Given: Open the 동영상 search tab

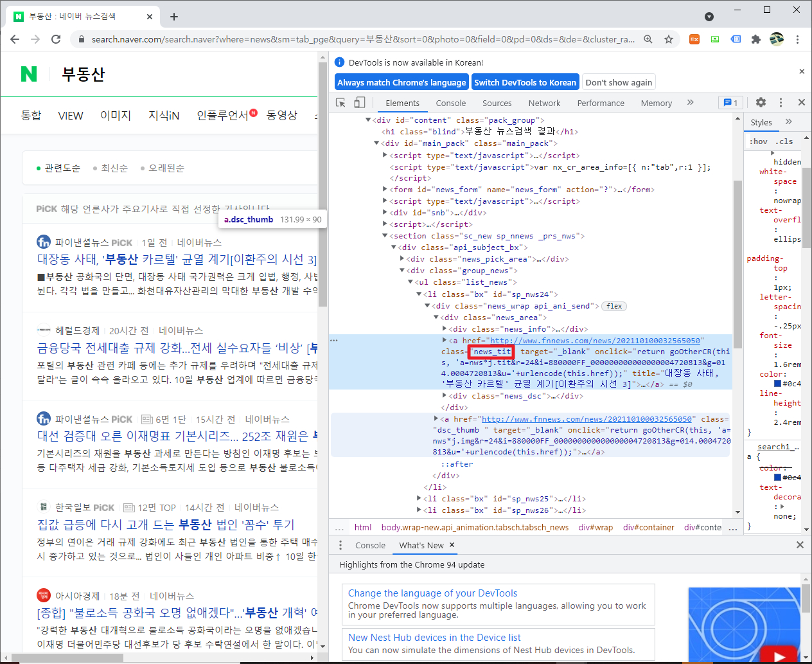Looking at the screenshot, I should tap(282, 115).
